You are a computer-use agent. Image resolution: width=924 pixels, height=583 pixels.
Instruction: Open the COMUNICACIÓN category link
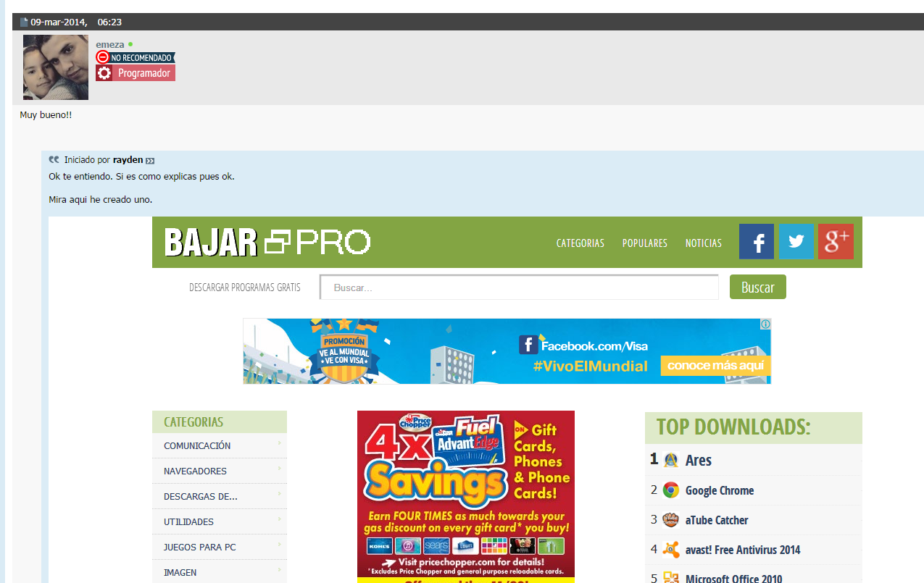pos(197,446)
